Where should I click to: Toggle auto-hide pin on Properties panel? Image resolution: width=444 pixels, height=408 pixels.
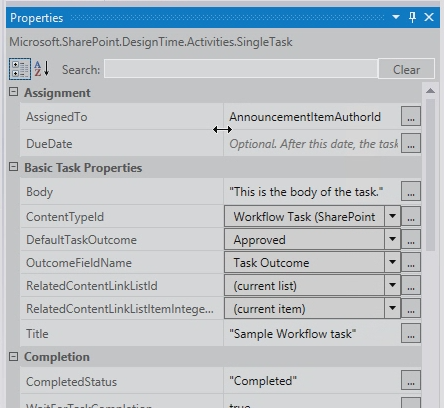tap(412, 17)
